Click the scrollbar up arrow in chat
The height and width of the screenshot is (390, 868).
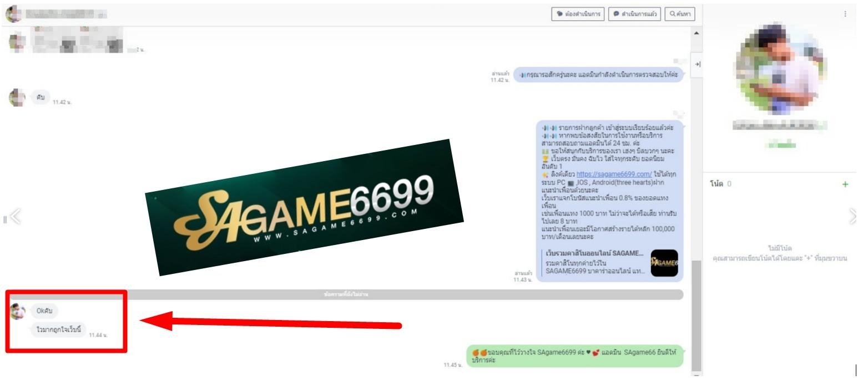697,33
